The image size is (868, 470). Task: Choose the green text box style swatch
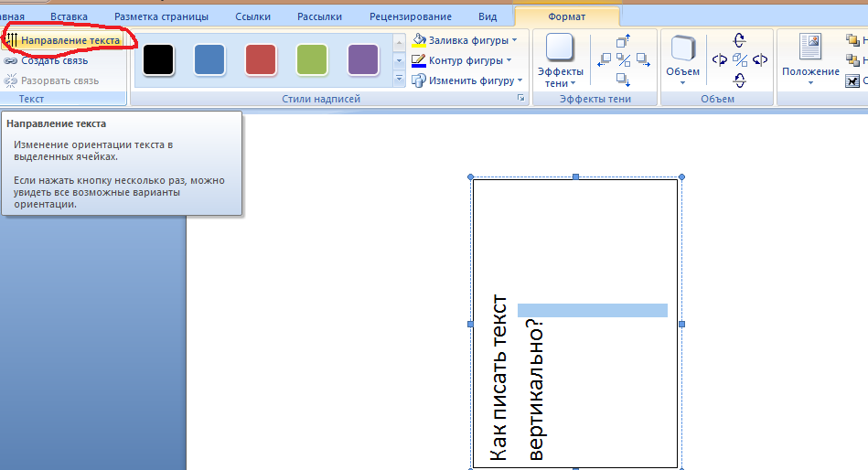pyautogui.click(x=313, y=60)
